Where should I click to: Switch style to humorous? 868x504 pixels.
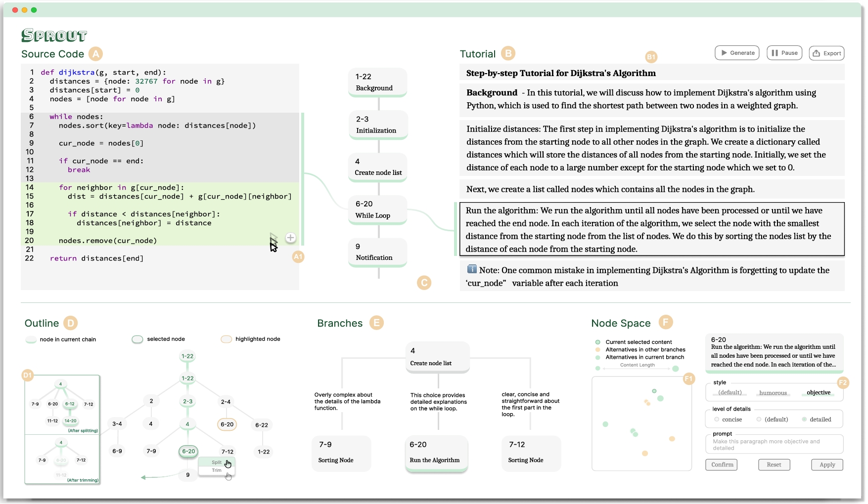(x=773, y=393)
